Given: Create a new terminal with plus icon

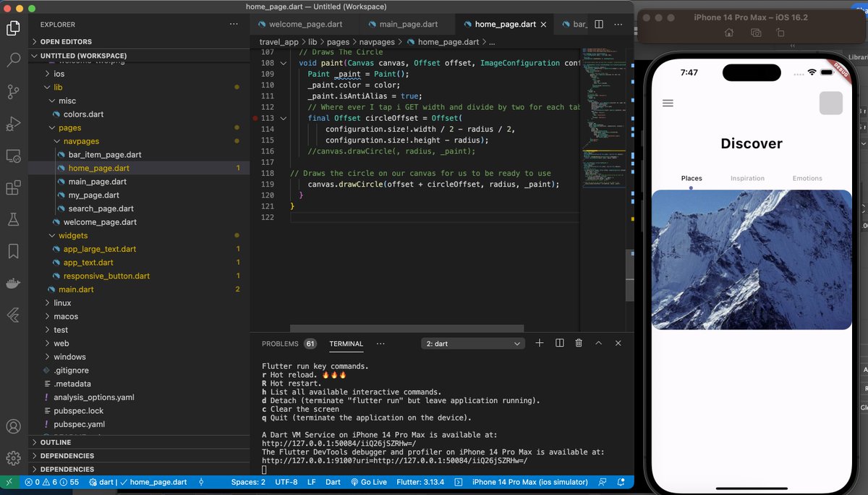Looking at the screenshot, I should [540, 343].
